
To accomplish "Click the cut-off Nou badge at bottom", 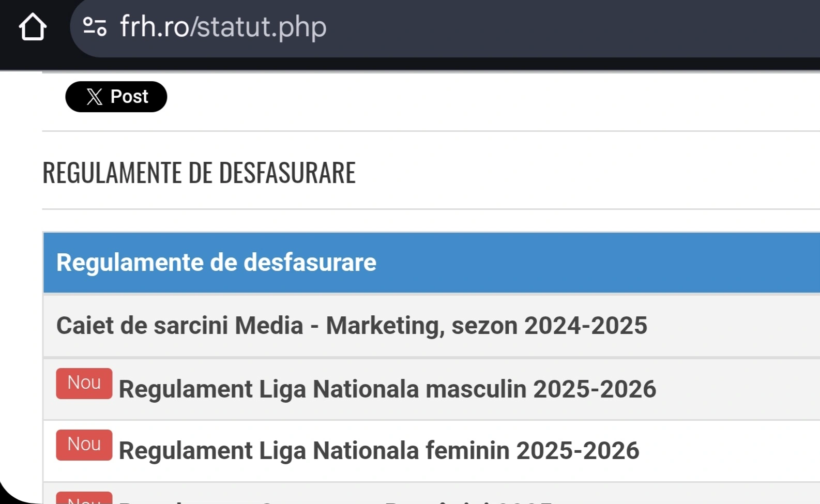I will [84, 499].
